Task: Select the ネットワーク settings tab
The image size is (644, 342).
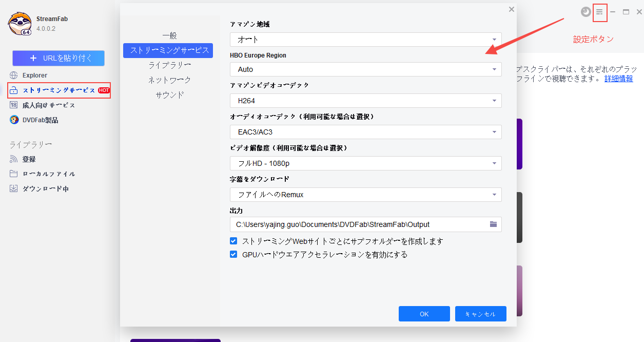Action: click(x=169, y=80)
